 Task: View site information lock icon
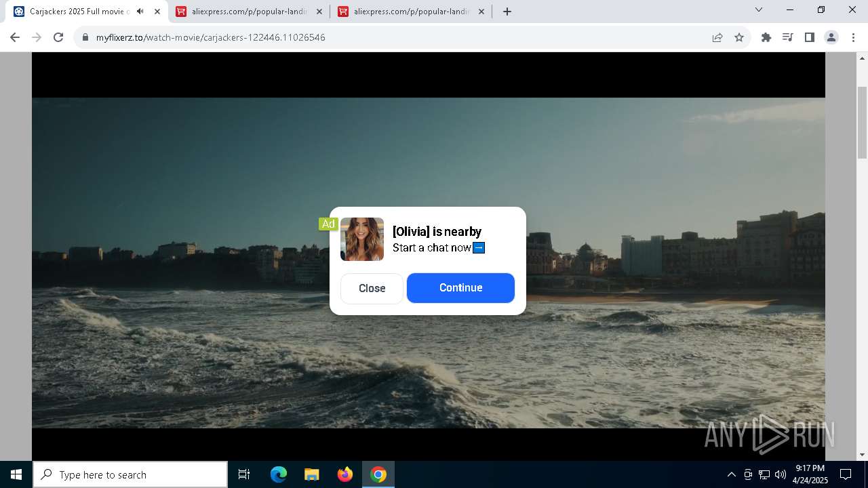[85, 37]
